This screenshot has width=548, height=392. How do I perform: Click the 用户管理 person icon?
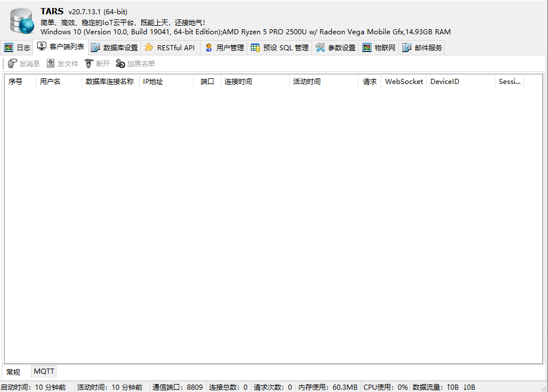[209, 47]
